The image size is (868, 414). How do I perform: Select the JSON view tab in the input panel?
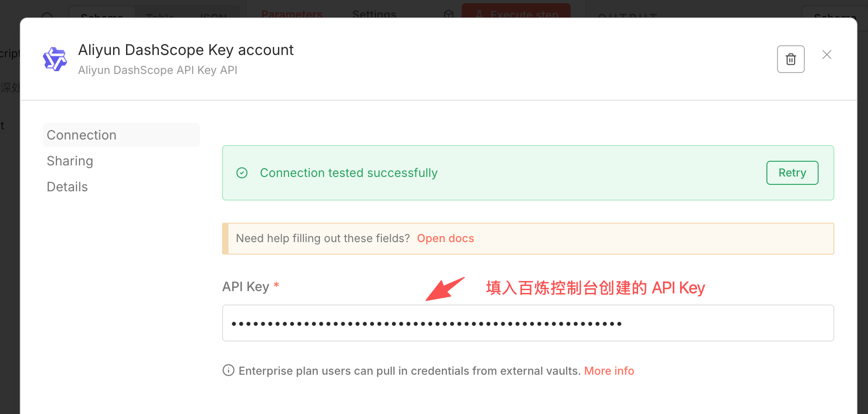(213, 15)
